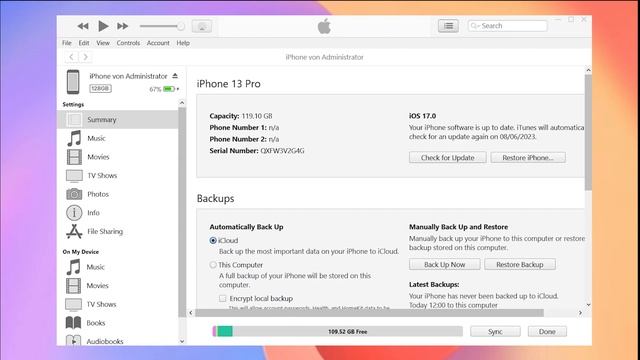
Task: Open the View menu
Action: (x=103, y=43)
